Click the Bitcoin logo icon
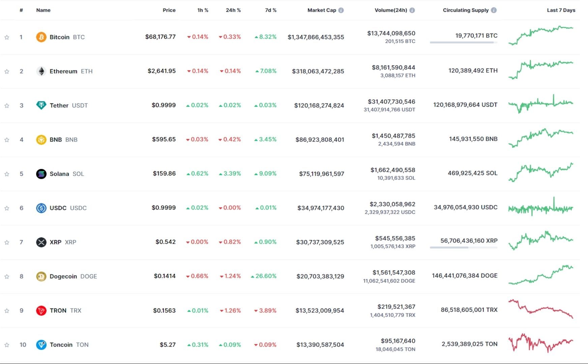Screen dimensions: 588x364 [41, 37]
